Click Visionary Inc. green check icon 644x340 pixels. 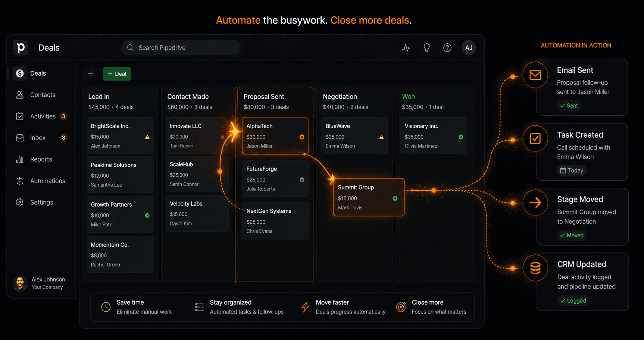(461, 137)
